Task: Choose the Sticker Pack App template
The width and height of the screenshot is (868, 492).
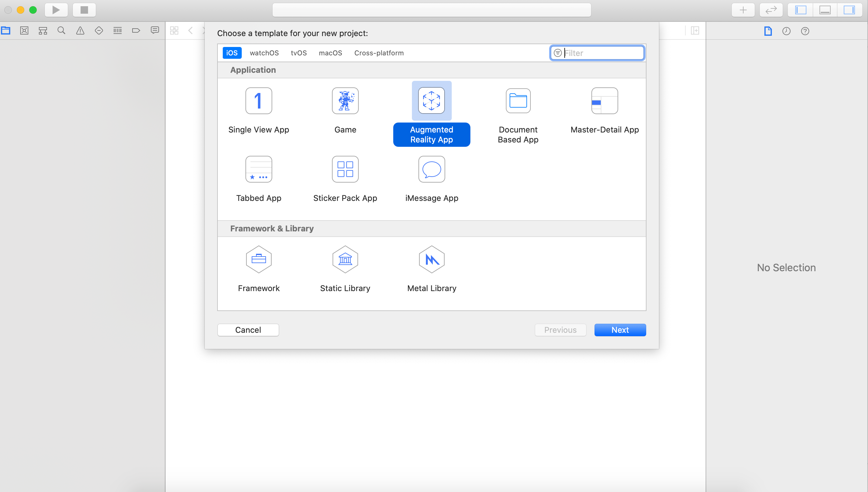Action: [x=345, y=169]
